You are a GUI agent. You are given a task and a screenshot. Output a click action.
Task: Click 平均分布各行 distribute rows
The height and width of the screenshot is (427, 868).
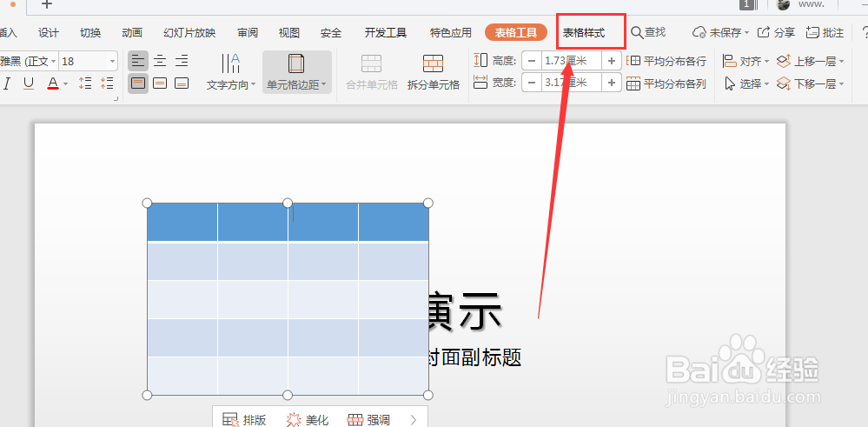point(666,61)
